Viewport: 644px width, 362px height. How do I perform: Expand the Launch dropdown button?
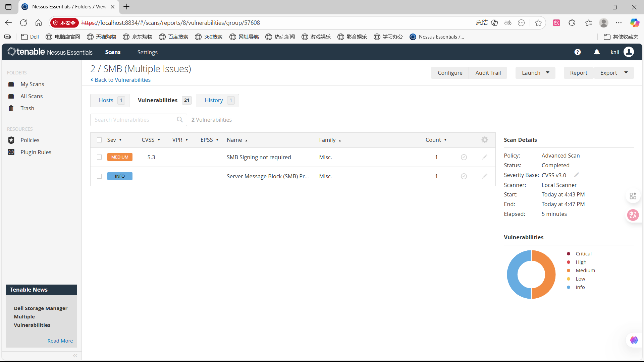535,73
